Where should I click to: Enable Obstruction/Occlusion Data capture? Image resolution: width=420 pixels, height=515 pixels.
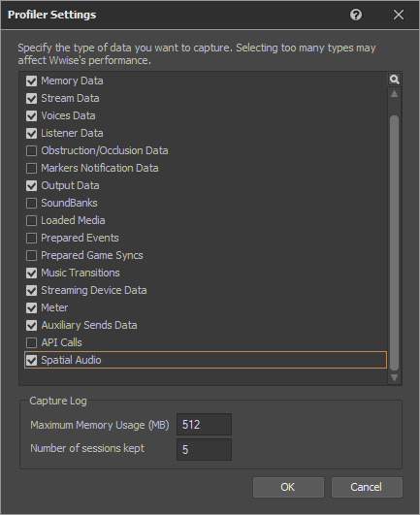(x=32, y=150)
